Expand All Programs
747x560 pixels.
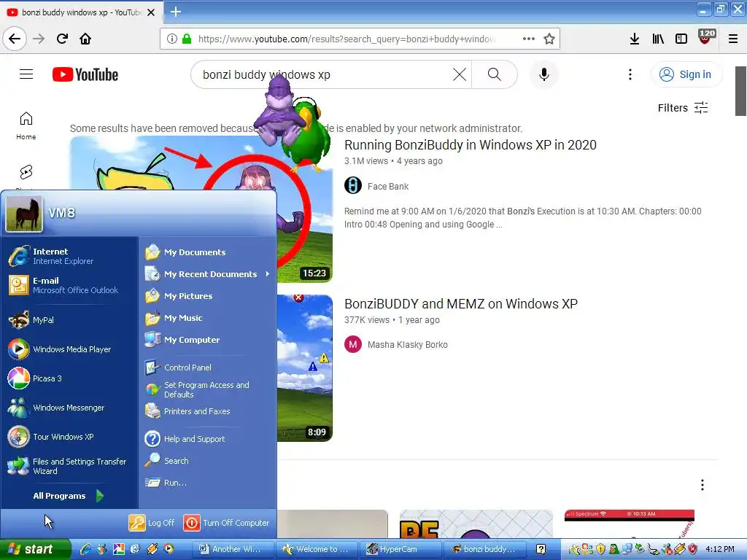pos(69,496)
